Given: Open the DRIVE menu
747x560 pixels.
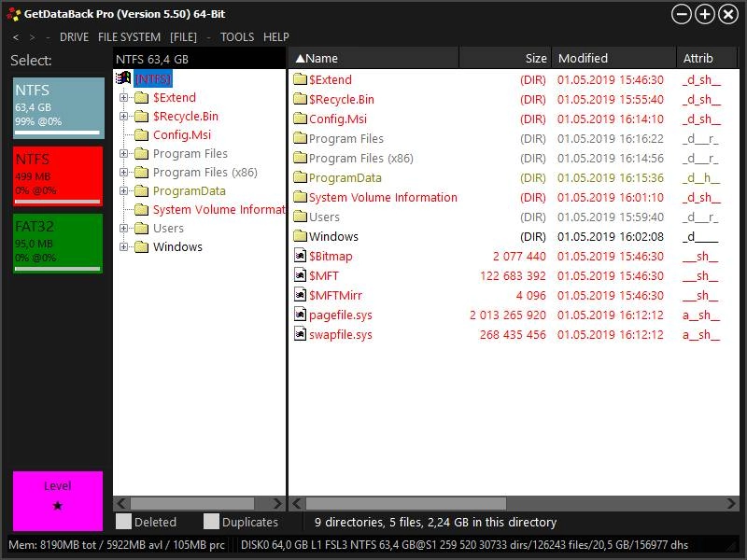Looking at the screenshot, I should coord(74,37).
